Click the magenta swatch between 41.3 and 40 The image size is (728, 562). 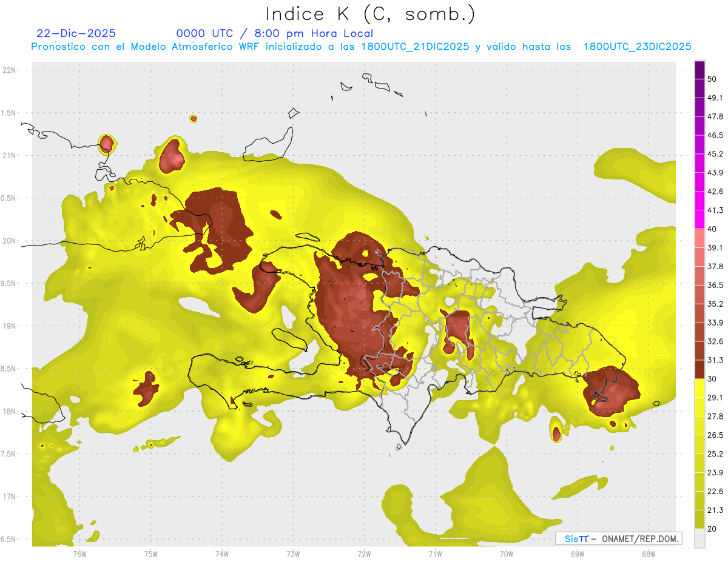pyautogui.click(x=699, y=219)
